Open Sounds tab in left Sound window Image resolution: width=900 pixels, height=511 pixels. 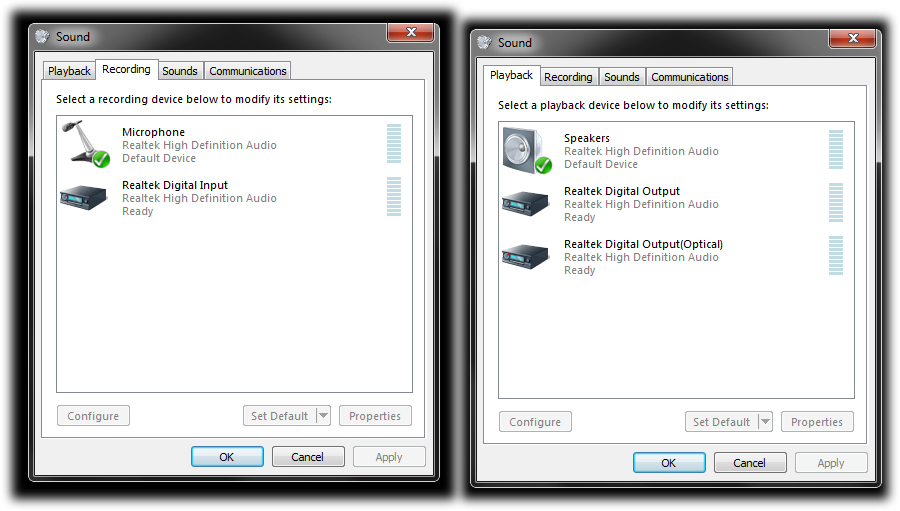180,71
